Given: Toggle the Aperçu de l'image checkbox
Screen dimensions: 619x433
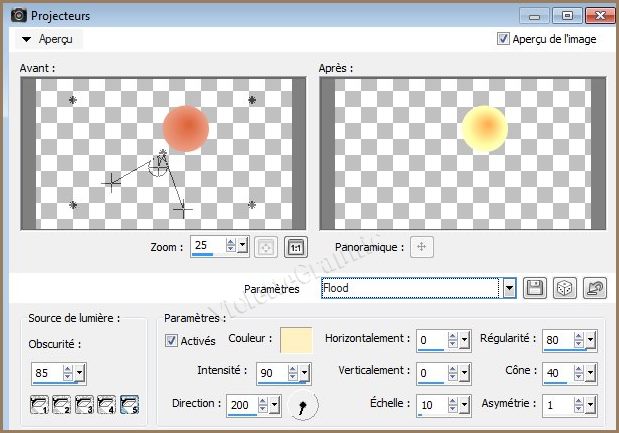Looking at the screenshot, I should (x=503, y=39).
